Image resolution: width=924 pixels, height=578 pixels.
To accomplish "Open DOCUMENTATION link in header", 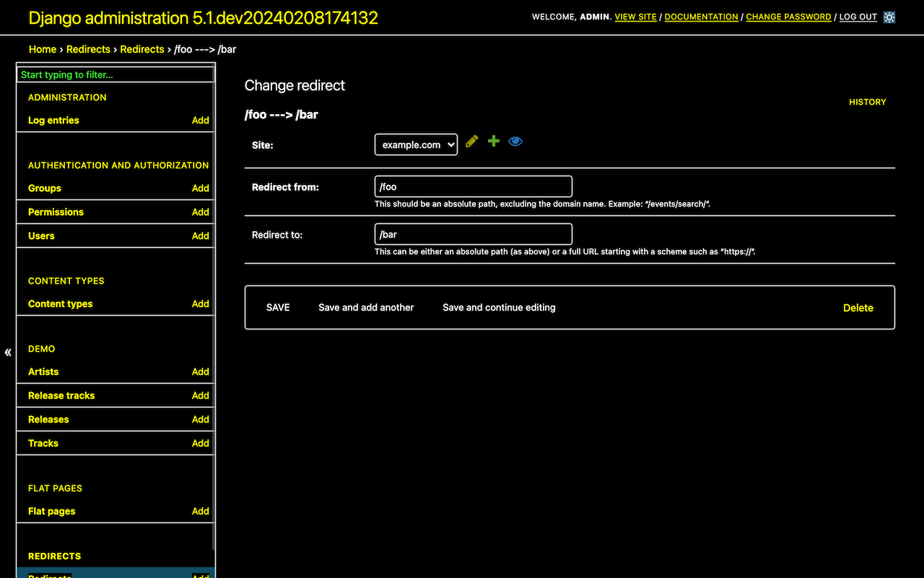I will (702, 17).
